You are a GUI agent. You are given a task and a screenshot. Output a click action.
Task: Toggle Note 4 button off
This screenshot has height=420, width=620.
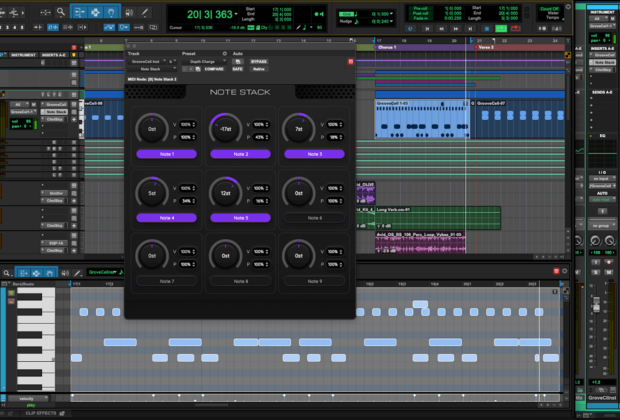(x=166, y=218)
